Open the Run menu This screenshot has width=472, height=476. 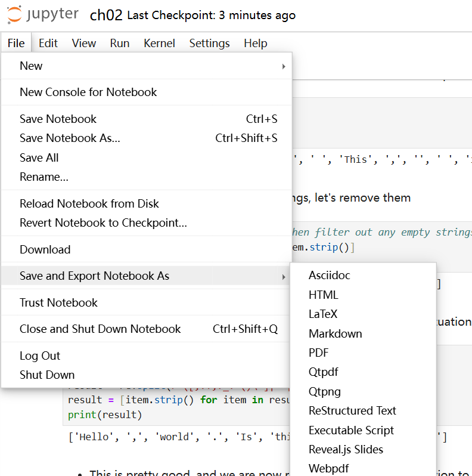(x=120, y=43)
